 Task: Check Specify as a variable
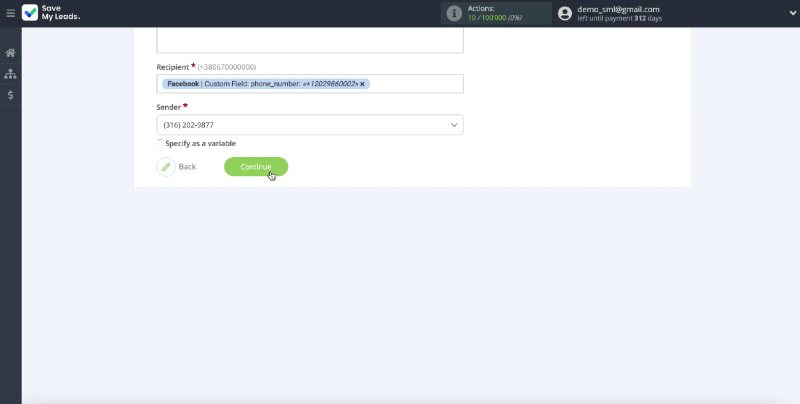point(160,143)
